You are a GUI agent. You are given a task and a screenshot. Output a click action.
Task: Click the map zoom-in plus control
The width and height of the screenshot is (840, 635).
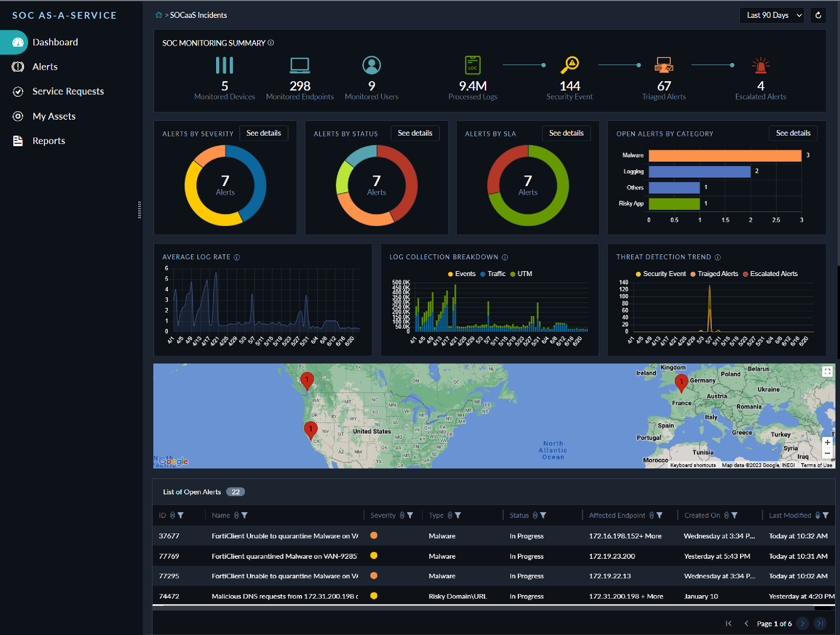point(827,442)
